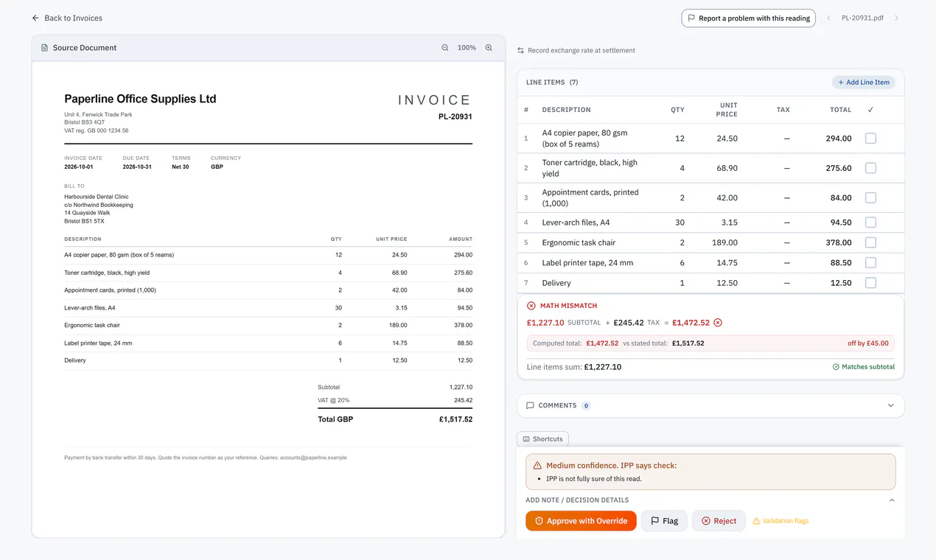Click the Source Document file icon

[x=44, y=48]
